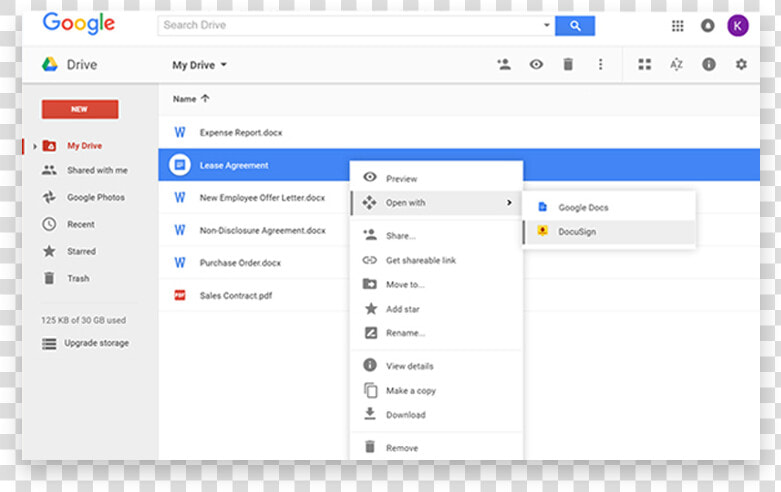The image size is (781, 492).
Task: Click Upgrade storage link
Action: 96,343
